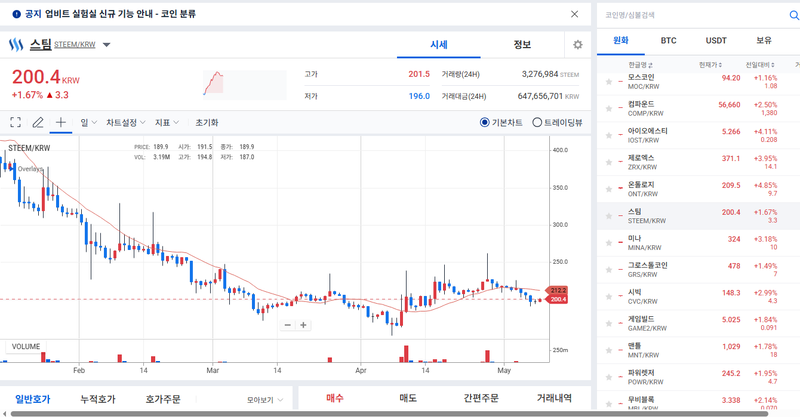
Task: Click the fullscreen chart icon
Action: click(15, 122)
